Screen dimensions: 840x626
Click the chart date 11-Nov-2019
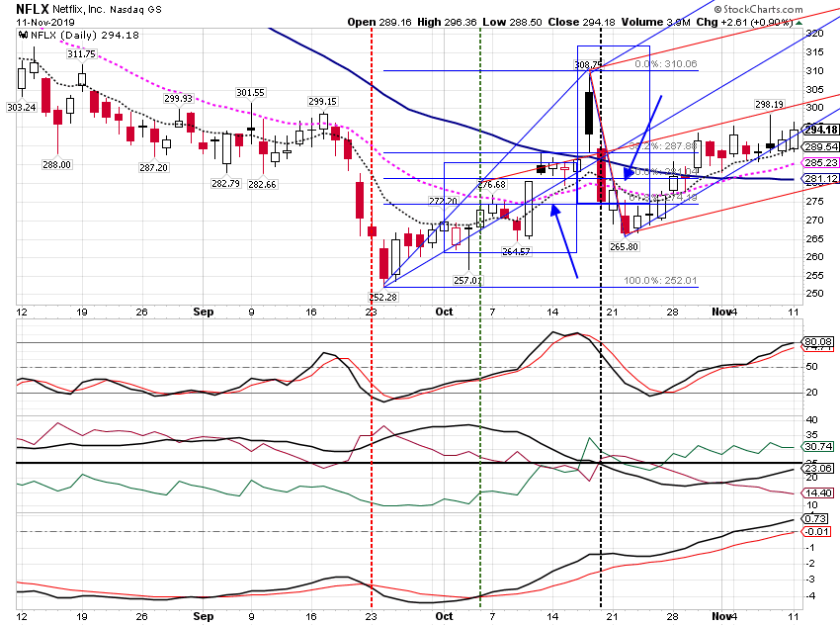click(x=45, y=23)
